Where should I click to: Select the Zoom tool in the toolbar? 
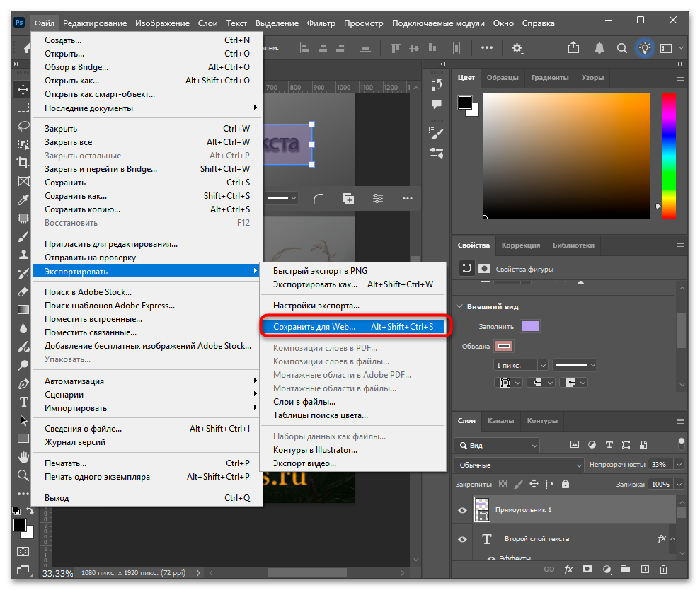(x=23, y=475)
